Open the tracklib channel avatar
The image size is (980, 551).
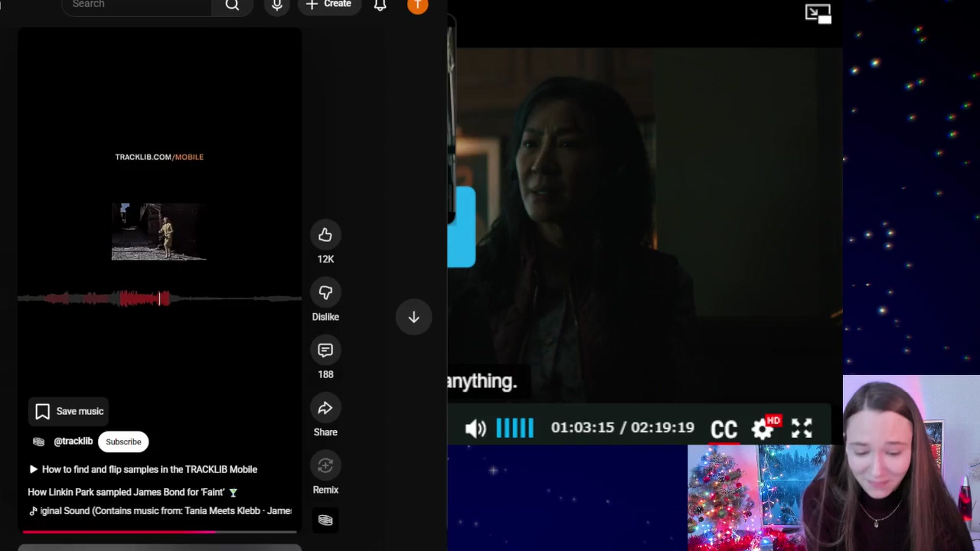(39, 442)
